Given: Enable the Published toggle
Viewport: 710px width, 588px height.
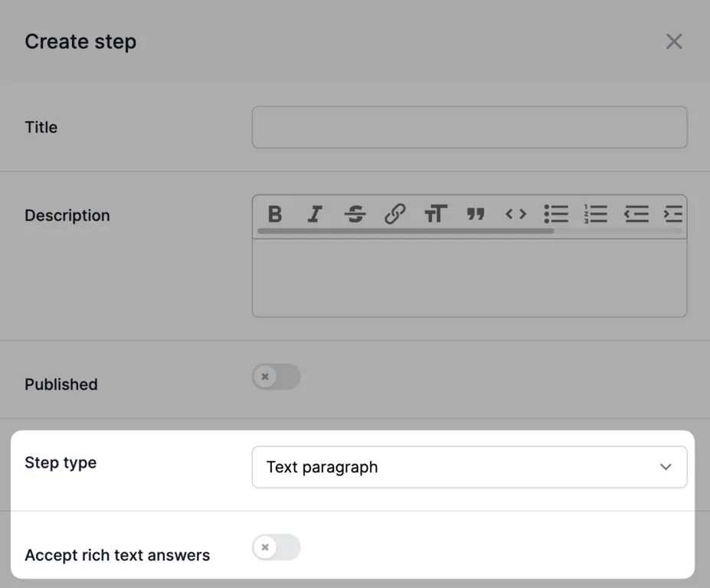Looking at the screenshot, I should pyautogui.click(x=276, y=377).
